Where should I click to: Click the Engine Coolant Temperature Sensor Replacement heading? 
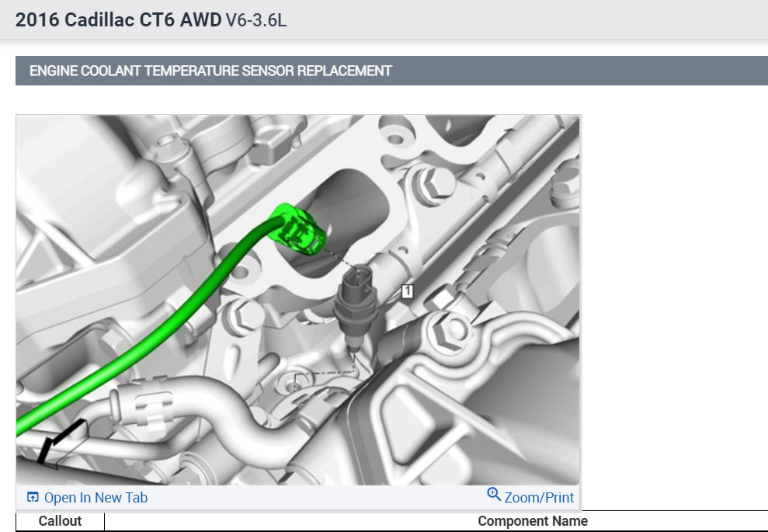tap(210, 71)
